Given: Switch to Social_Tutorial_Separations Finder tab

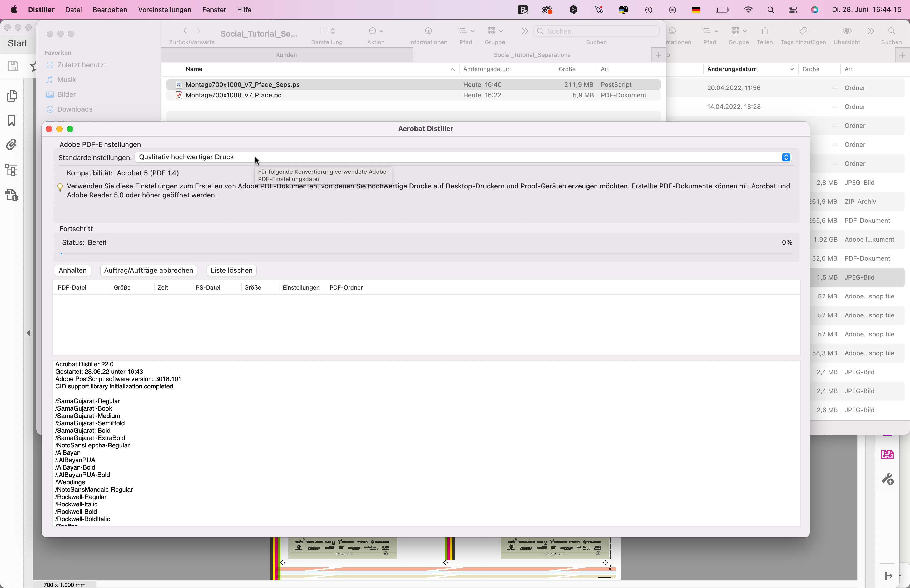Looking at the screenshot, I should (532, 54).
